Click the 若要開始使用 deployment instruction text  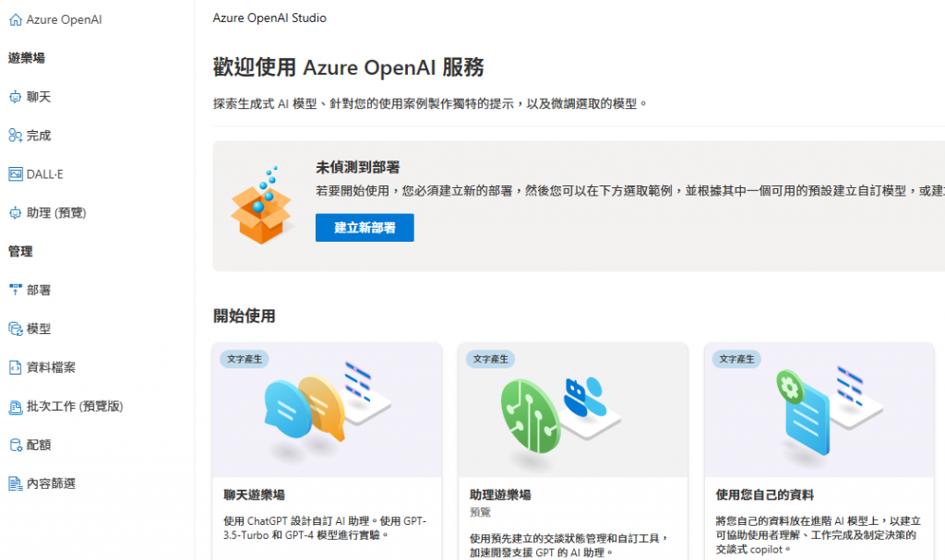(629, 191)
